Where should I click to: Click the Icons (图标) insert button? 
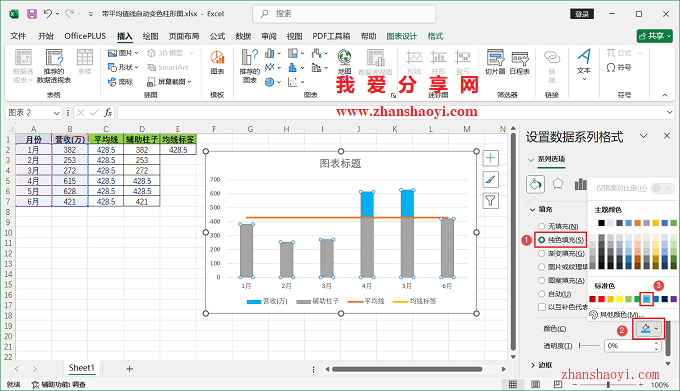coord(121,81)
